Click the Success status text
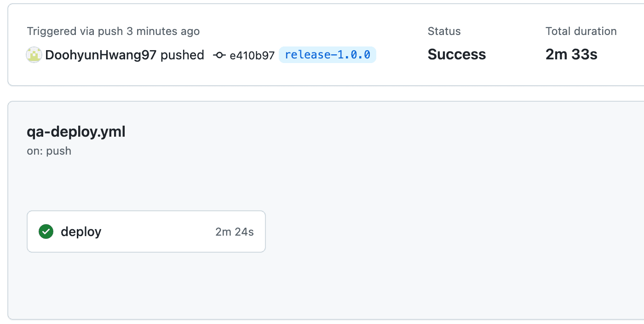644x324 pixels. pyautogui.click(x=456, y=54)
